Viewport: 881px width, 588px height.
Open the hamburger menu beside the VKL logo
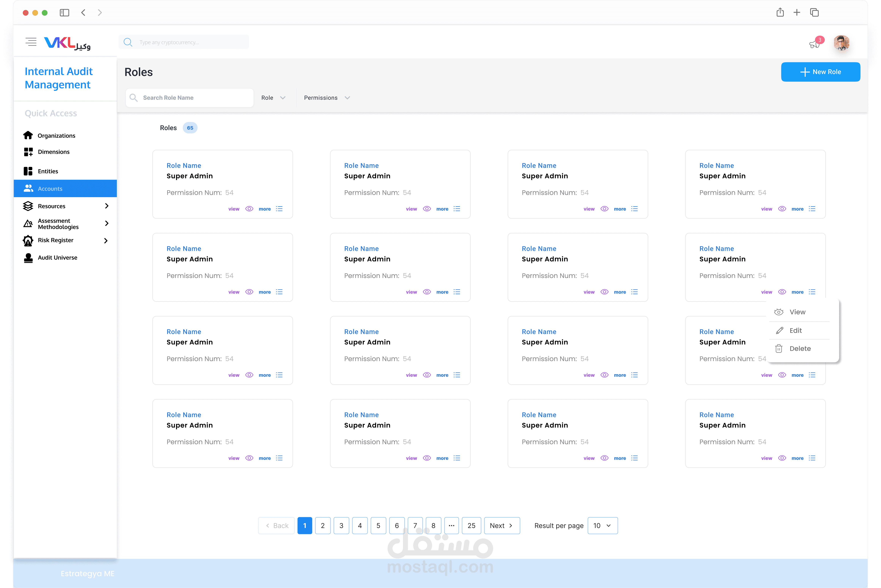click(31, 42)
